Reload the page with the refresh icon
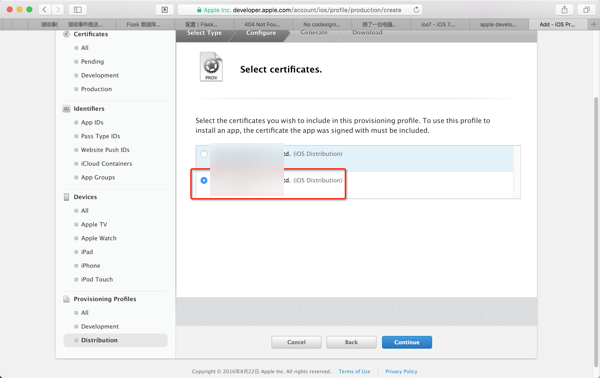Viewport: 600px width, 378px height. click(416, 10)
